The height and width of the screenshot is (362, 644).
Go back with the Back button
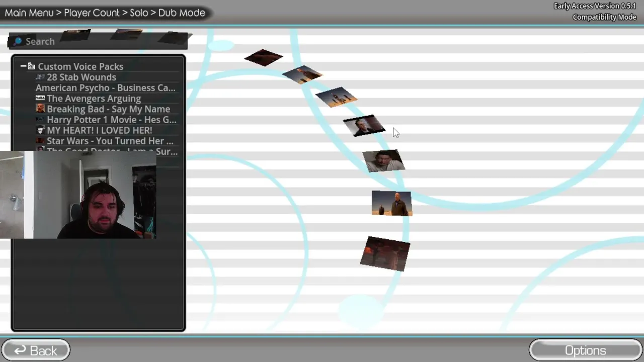click(x=36, y=350)
